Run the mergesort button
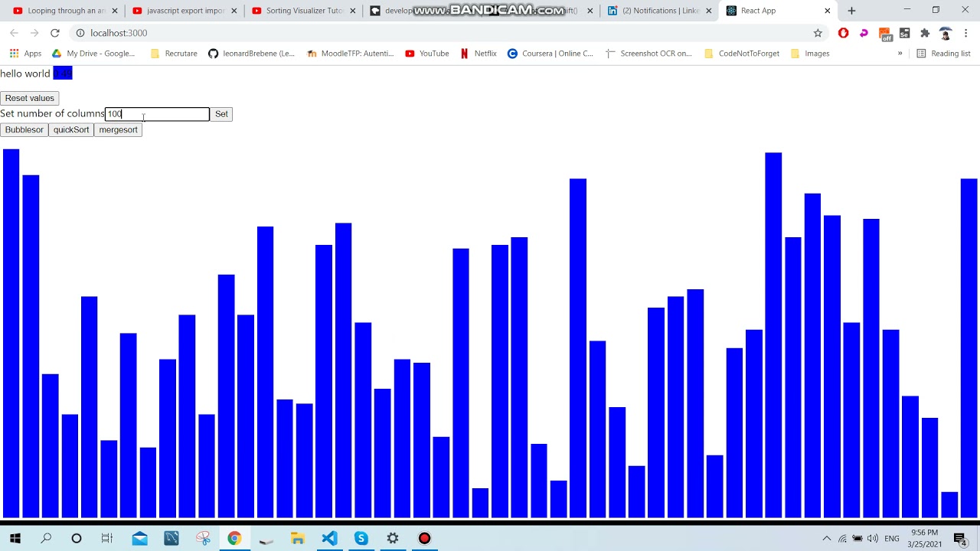The width and height of the screenshot is (980, 551). [118, 130]
